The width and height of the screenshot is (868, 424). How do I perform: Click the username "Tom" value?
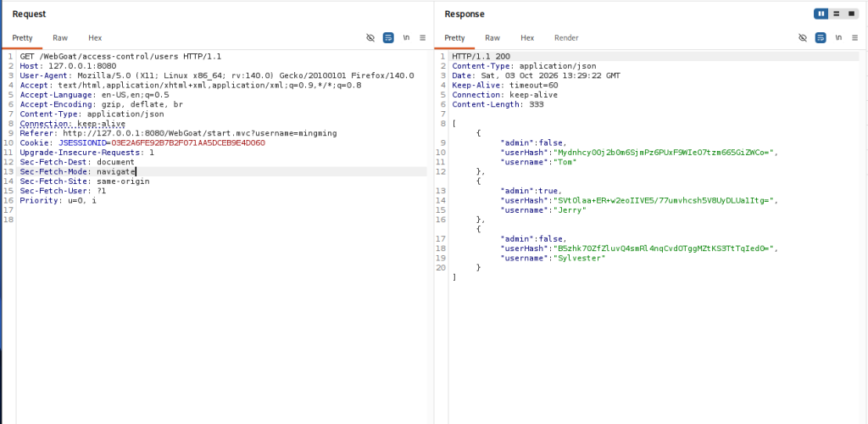(x=565, y=162)
